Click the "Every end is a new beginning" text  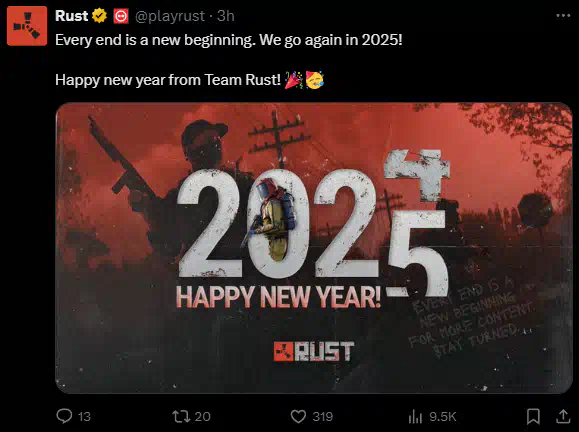pos(155,40)
